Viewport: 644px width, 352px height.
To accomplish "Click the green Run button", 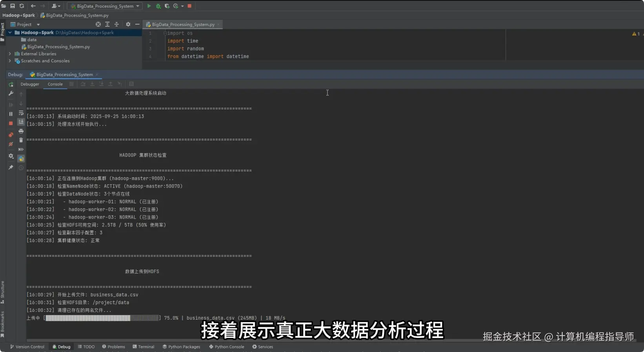I will (149, 6).
